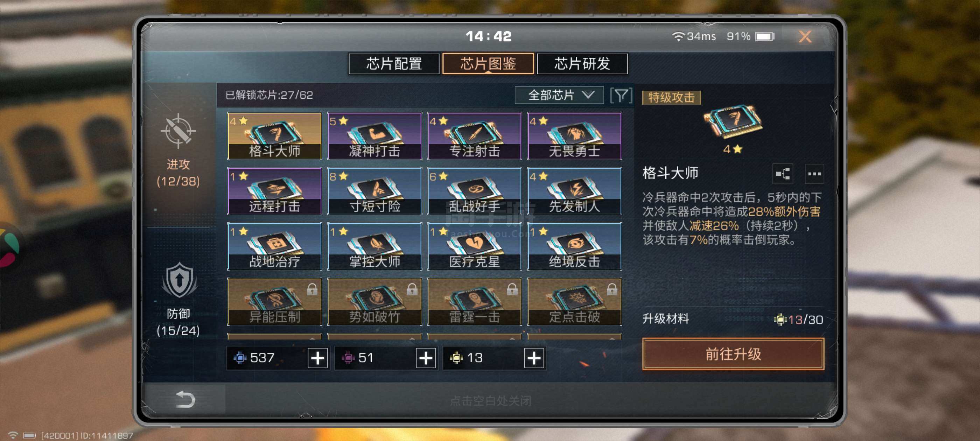Image resolution: width=980 pixels, height=441 pixels.
Task: Select the 绝境反击 chip card
Action: (x=574, y=246)
